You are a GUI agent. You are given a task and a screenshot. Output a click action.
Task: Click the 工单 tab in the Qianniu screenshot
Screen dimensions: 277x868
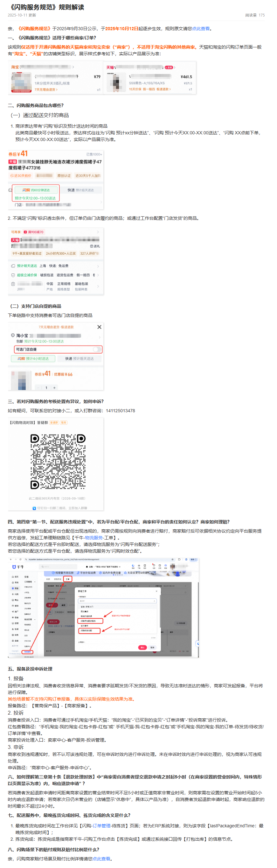(x=67, y=579)
